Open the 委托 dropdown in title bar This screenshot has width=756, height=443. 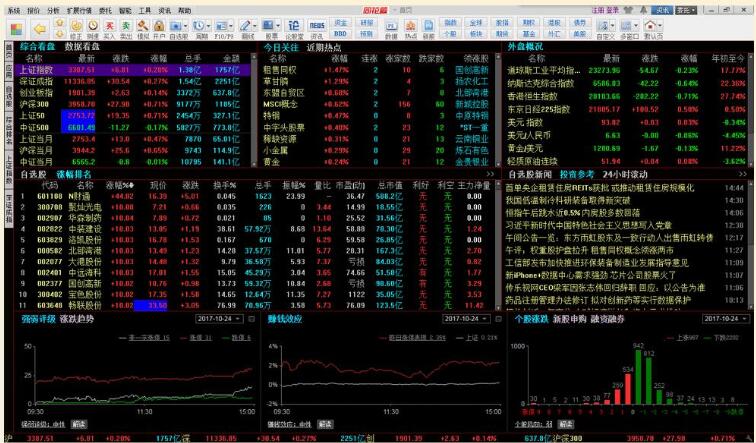[x=686, y=10]
